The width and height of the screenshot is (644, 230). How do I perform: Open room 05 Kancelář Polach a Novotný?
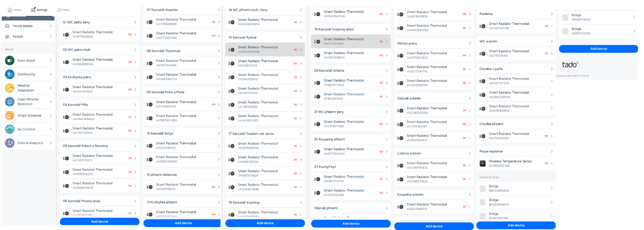(x=100, y=146)
